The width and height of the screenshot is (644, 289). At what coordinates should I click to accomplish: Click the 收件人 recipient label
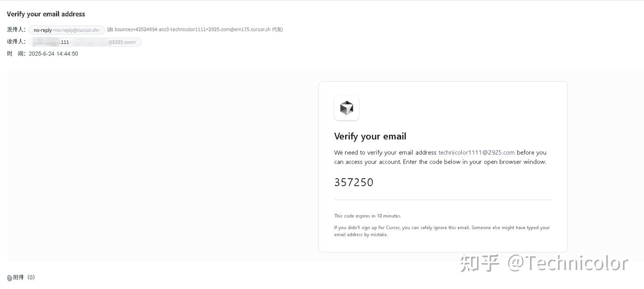(16, 42)
